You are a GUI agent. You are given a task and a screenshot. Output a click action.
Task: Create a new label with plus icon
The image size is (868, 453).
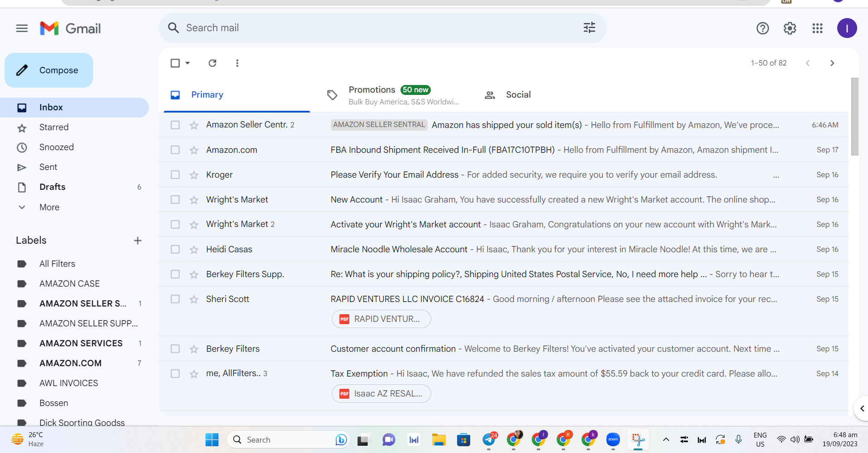[138, 241]
